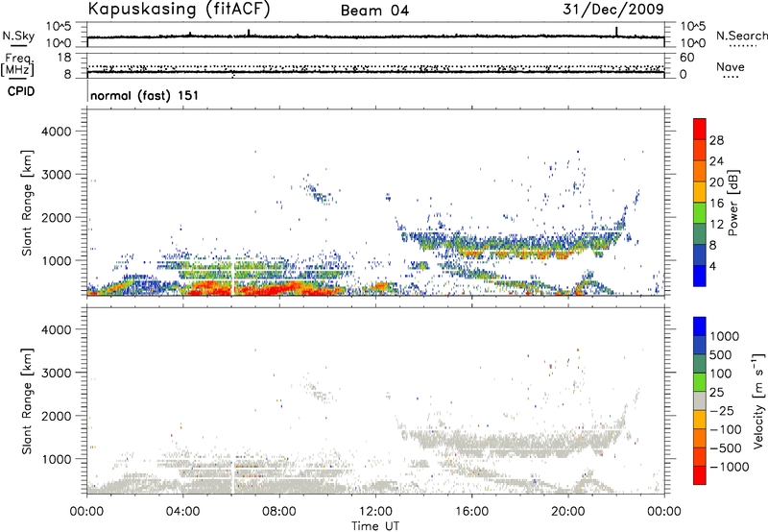
Task: Click the '500' tick on Velocity colorbar
Action: coord(720,354)
